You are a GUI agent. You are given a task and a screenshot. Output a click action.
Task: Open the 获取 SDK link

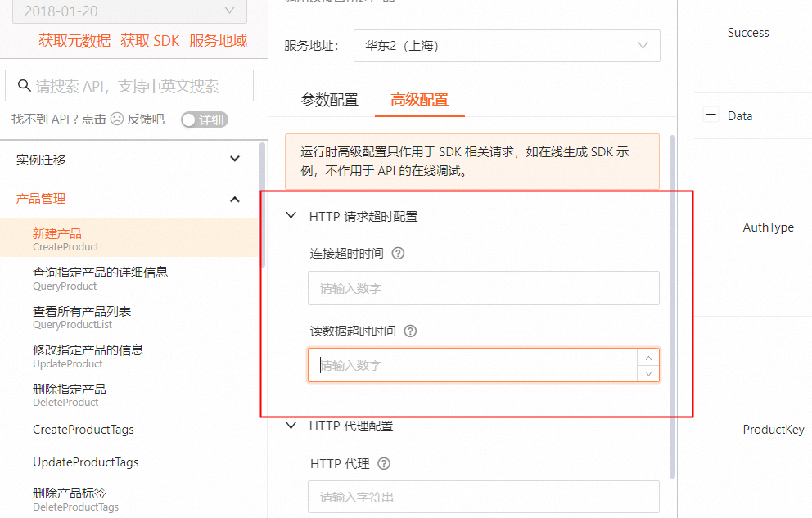pos(150,41)
